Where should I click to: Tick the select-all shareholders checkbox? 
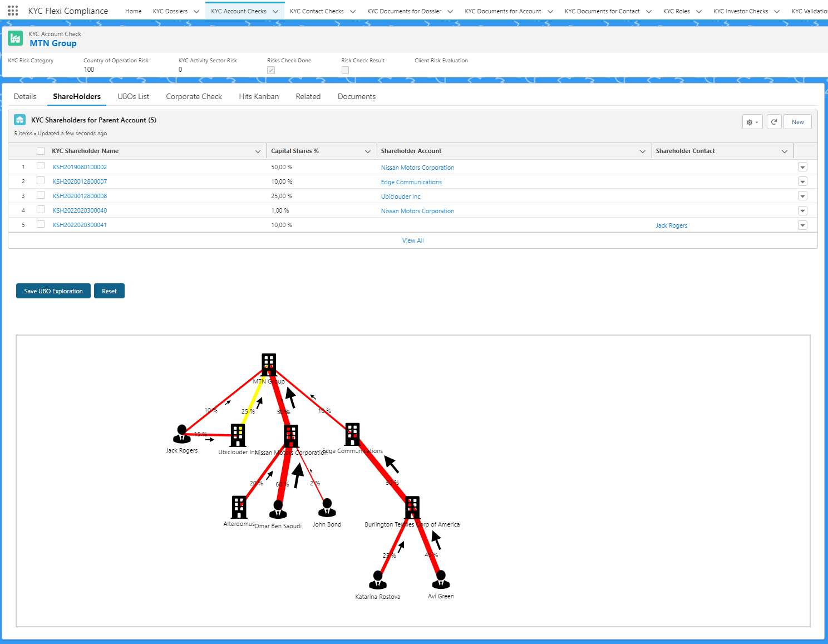(x=40, y=151)
